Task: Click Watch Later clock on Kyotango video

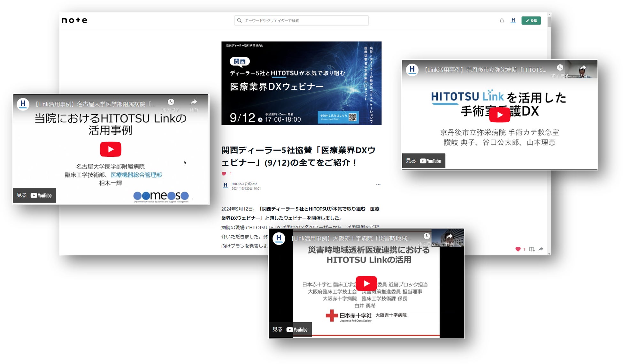Action: (560, 68)
